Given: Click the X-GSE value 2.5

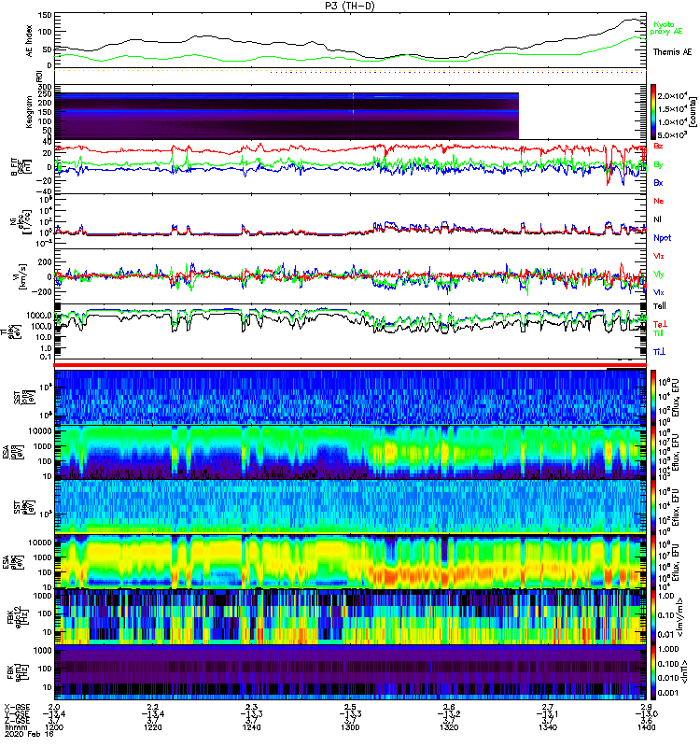Looking at the screenshot, I should [350, 708].
